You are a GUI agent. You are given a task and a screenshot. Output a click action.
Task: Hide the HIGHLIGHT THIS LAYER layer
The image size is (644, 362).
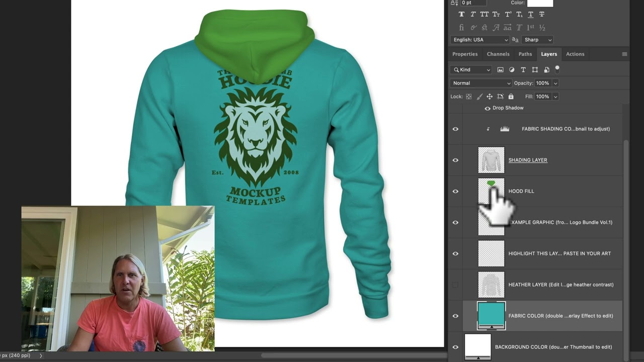(455, 254)
